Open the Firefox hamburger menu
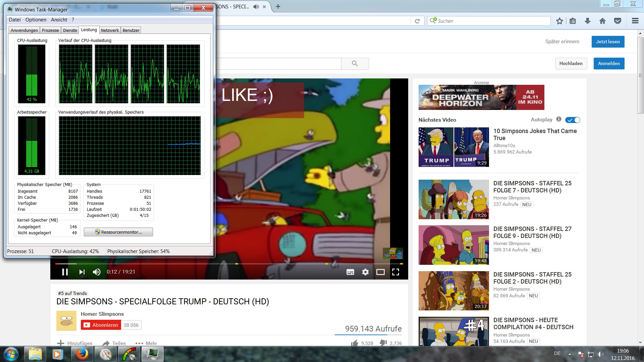The width and height of the screenshot is (644, 362). [635, 21]
